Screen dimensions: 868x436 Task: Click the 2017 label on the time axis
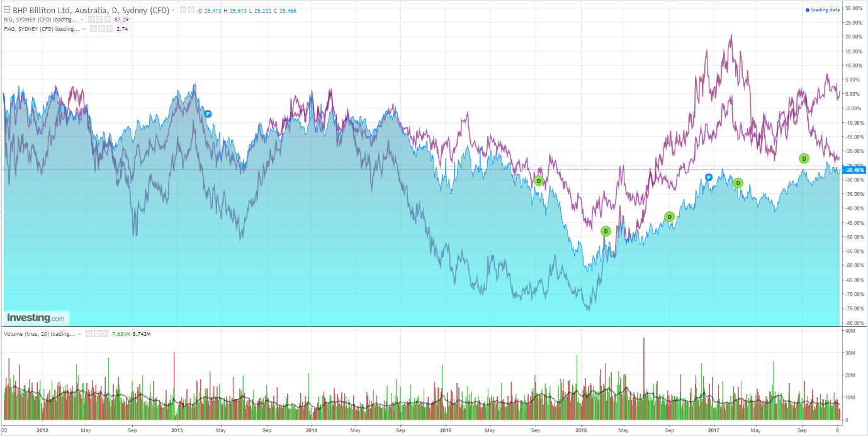(714, 431)
